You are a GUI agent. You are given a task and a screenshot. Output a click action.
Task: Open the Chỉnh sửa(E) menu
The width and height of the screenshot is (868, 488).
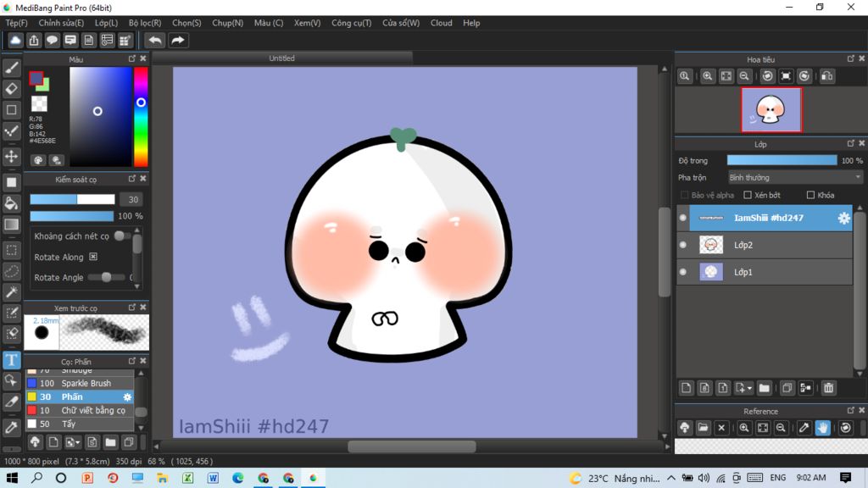coord(61,23)
